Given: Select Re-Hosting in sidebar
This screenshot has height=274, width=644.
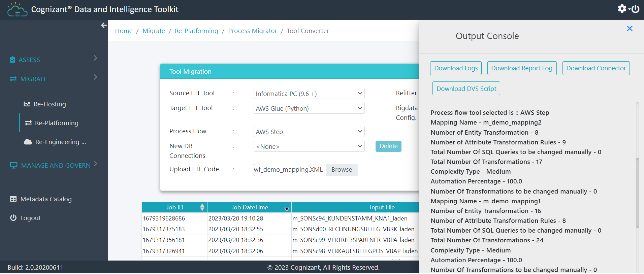Looking at the screenshot, I should (x=50, y=104).
